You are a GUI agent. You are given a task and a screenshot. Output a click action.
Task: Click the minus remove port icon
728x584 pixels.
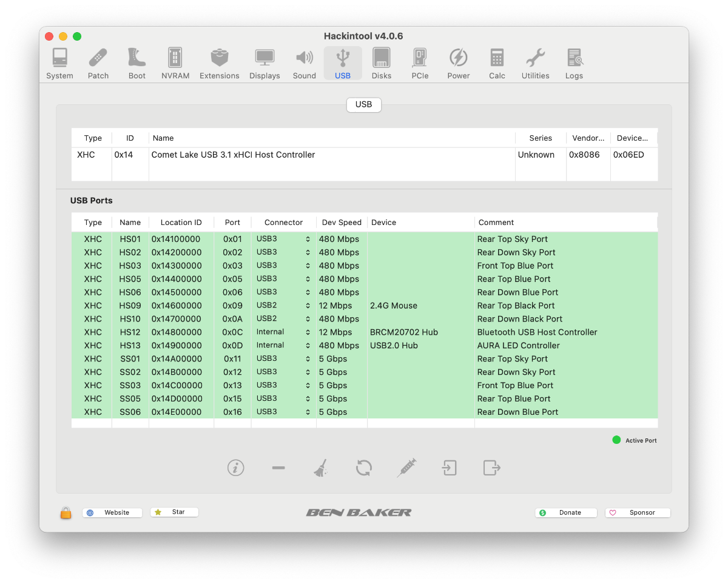coord(278,468)
